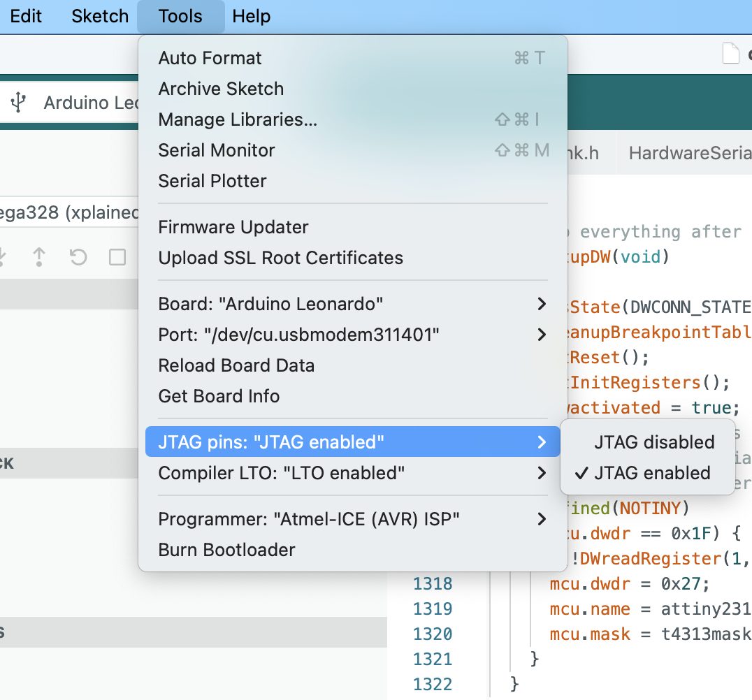Open the Edit menu
Screen dimensions: 752x700
tap(26, 16)
